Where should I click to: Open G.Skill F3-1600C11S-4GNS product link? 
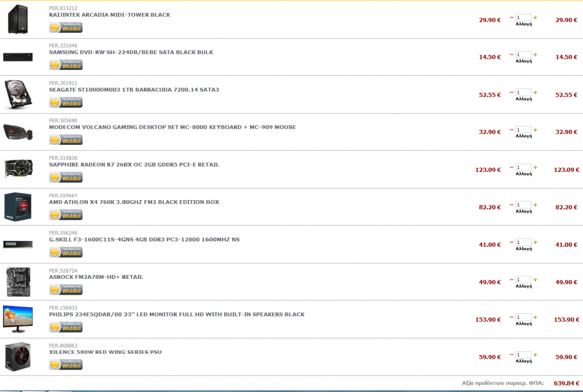[144, 239]
